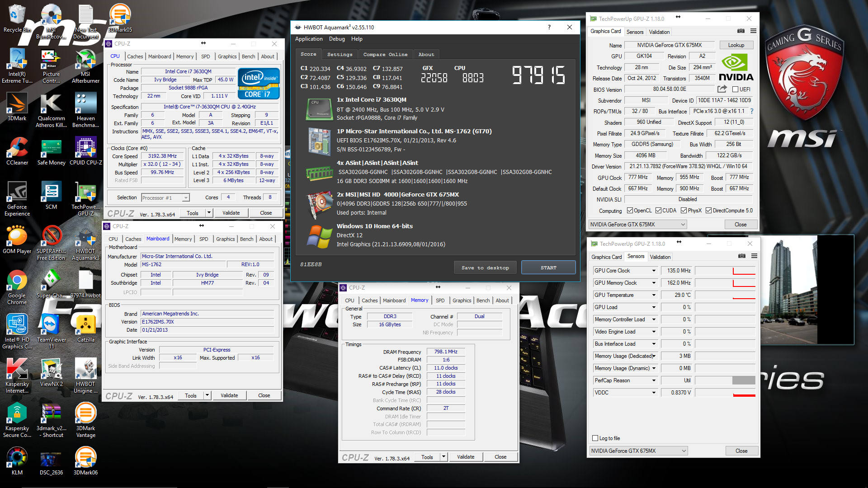Expand the PerfCap Reason sensor dropdown
868x488 pixels.
click(x=653, y=380)
